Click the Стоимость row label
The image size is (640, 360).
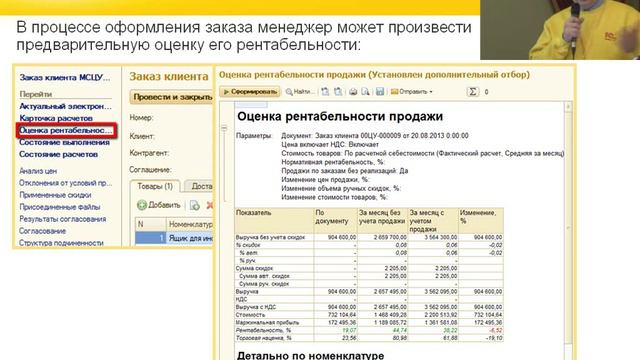pyautogui.click(x=250, y=315)
